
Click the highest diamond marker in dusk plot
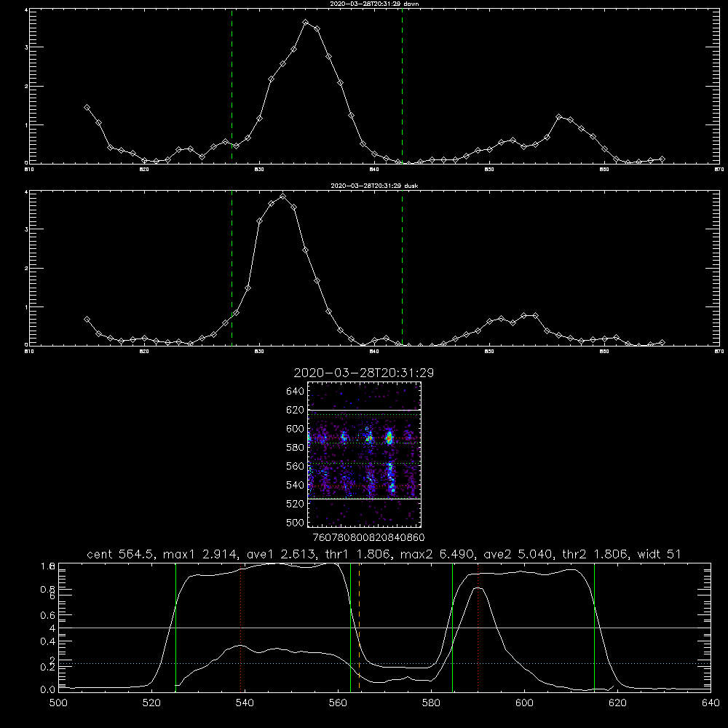(282, 197)
